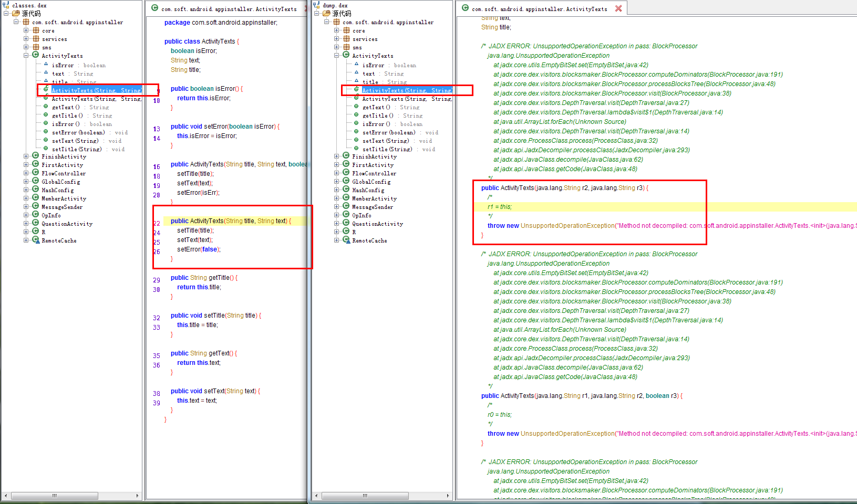
Task: Click services package icon in classes.dex tree
Action: [36, 39]
